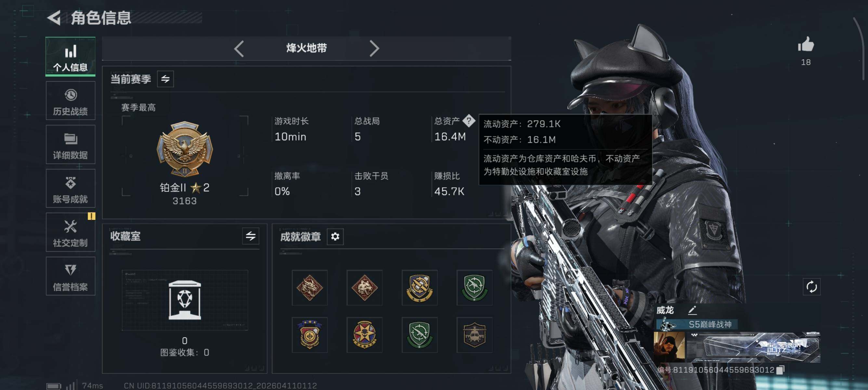The width and height of the screenshot is (868, 390).
Task: Switch to previous mode with left chevron
Action: tap(239, 48)
